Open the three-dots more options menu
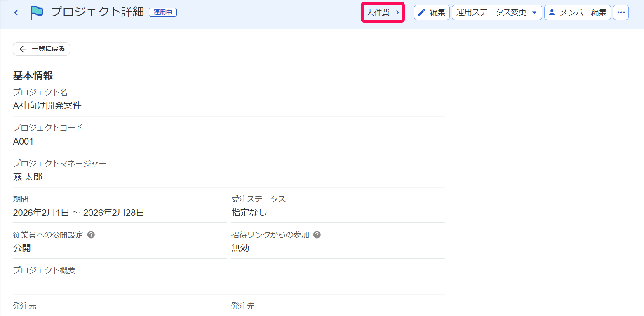644x316 pixels. tap(621, 12)
